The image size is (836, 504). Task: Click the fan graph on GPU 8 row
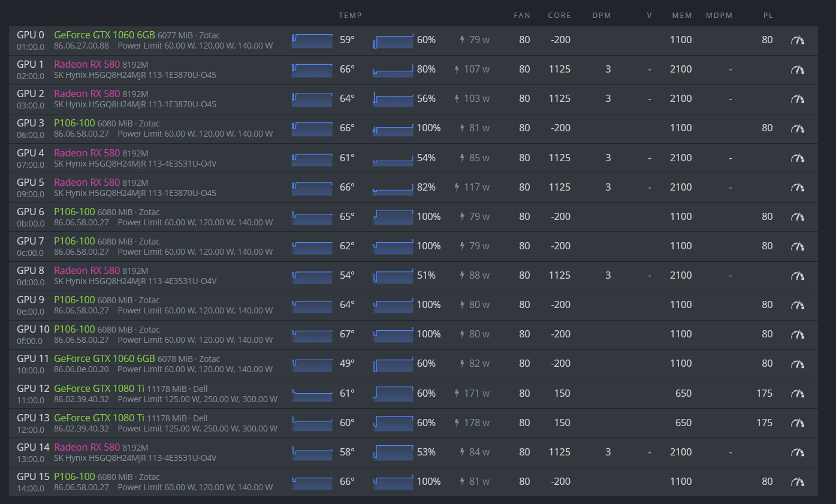coord(393,276)
